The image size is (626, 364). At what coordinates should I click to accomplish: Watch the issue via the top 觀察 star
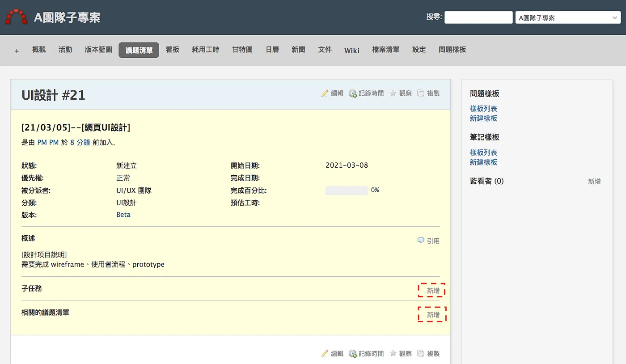coord(401,93)
